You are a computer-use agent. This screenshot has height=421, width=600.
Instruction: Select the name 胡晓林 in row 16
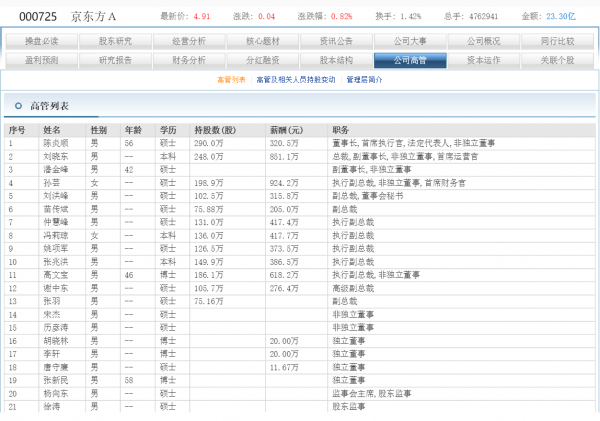coord(56,341)
